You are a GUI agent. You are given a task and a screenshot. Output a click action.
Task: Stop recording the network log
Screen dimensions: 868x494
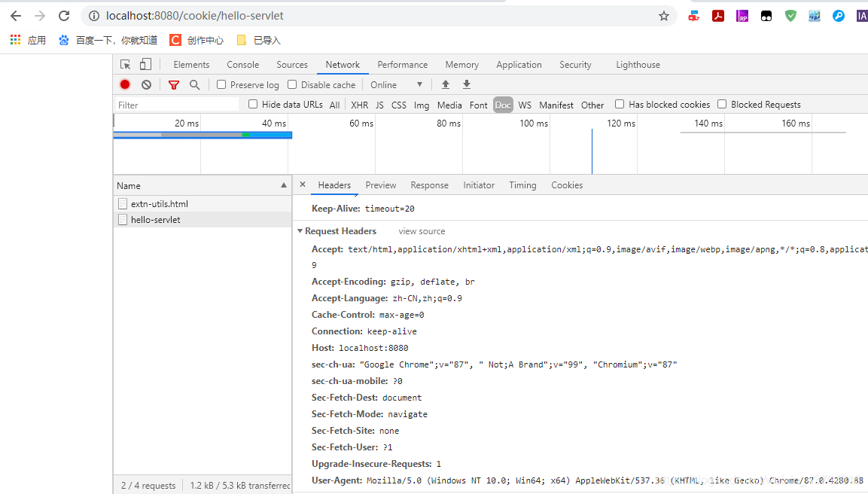(x=125, y=85)
